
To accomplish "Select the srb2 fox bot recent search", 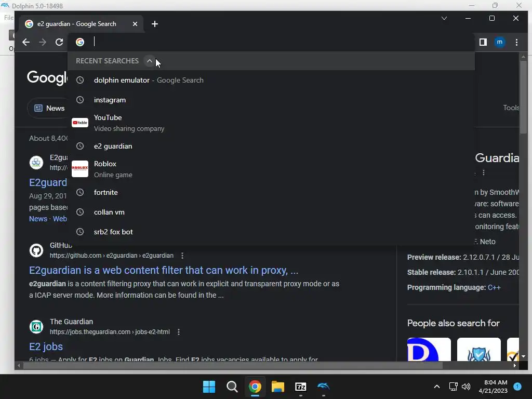I will pyautogui.click(x=271, y=232).
